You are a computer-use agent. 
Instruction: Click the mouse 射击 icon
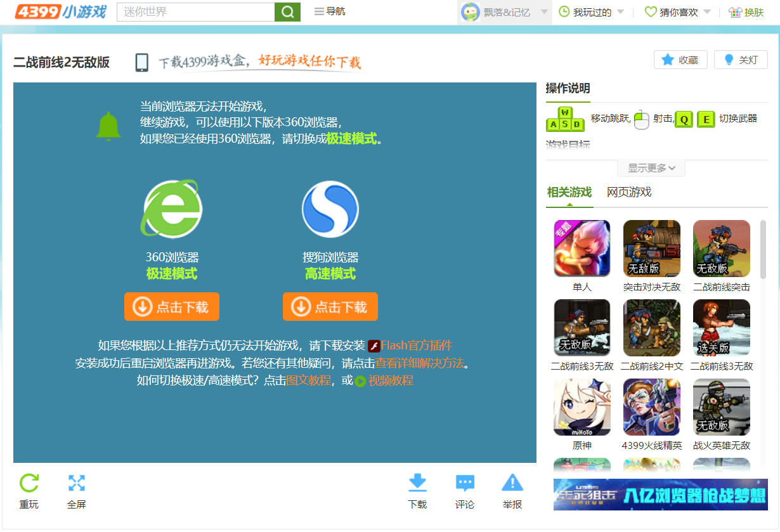(x=642, y=119)
